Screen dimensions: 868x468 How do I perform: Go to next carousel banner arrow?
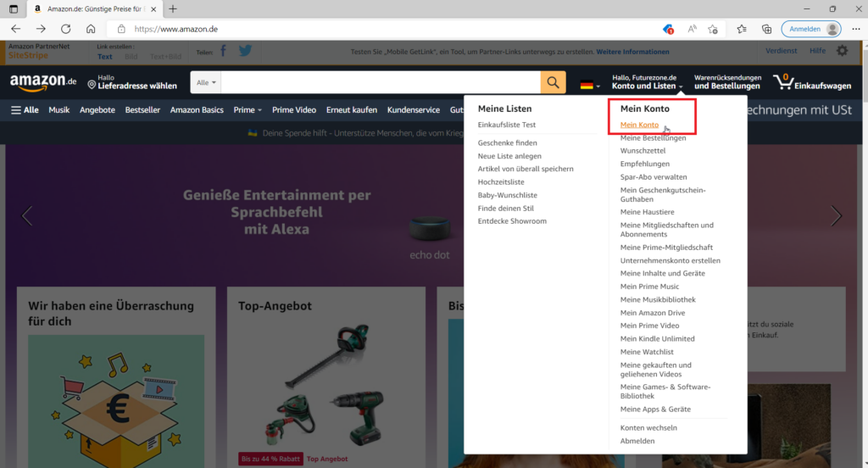point(836,215)
